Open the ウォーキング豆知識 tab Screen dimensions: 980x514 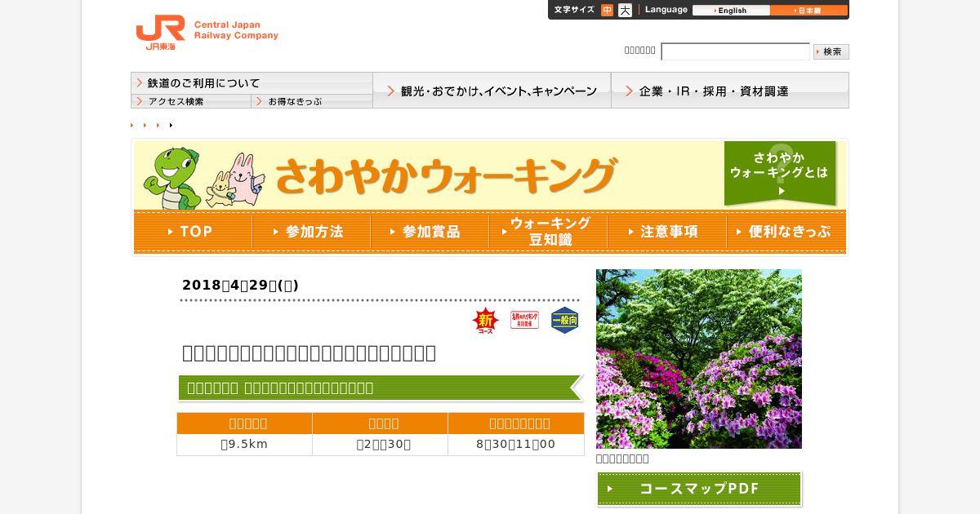(x=548, y=232)
